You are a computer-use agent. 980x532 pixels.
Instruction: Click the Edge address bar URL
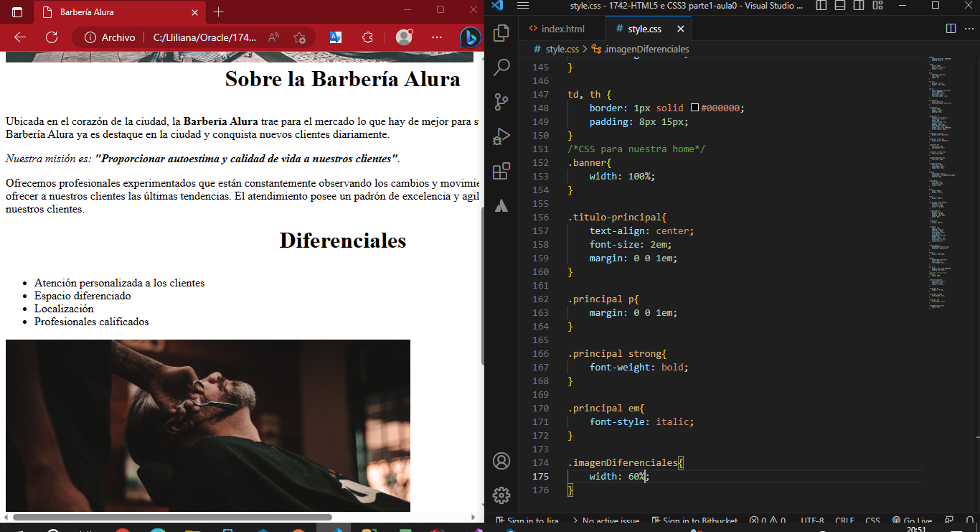(x=204, y=37)
